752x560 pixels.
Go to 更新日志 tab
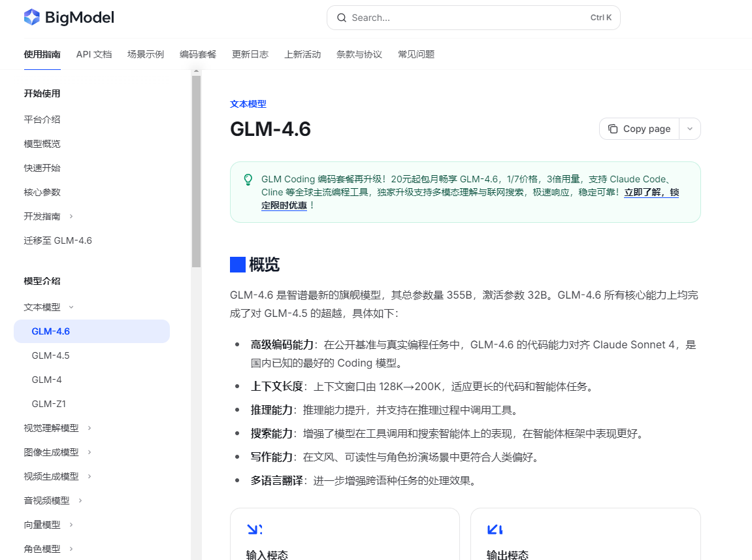[x=250, y=54]
